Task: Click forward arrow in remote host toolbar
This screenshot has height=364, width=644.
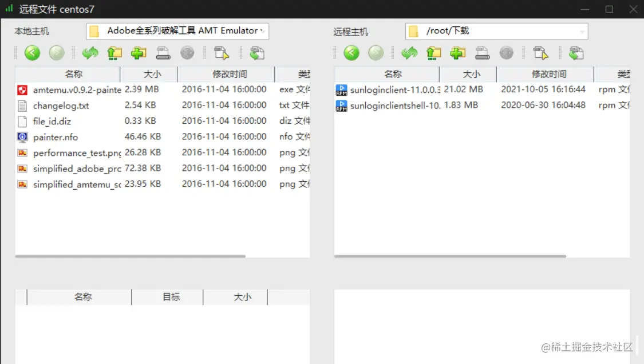Action: click(x=376, y=53)
